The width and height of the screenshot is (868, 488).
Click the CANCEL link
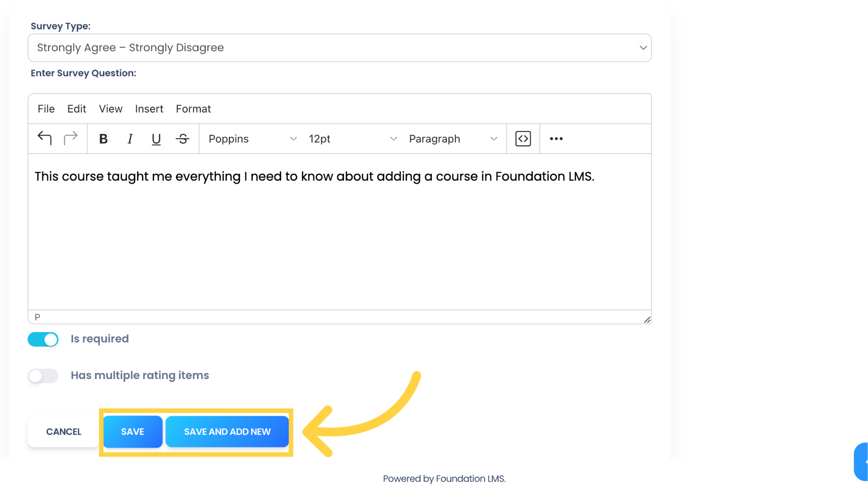pos(64,432)
